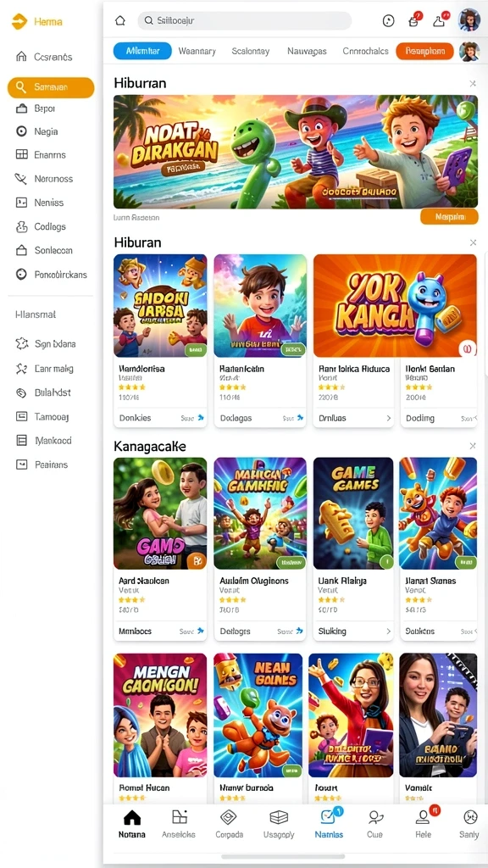The image size is (488, 868).
Task: Open the profile avatar in the header
Action: (x=469, y=20)
